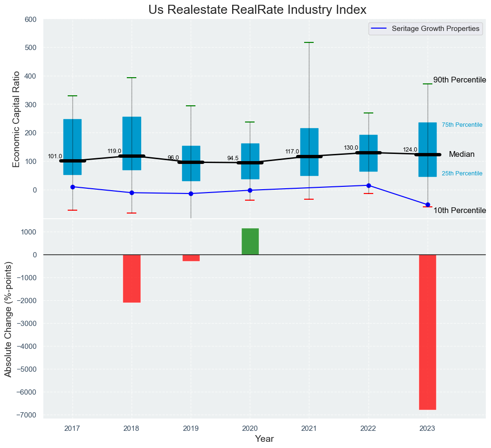Click the 2022 Seritage blue data point
491x448 pixels.
coord(368,185)
